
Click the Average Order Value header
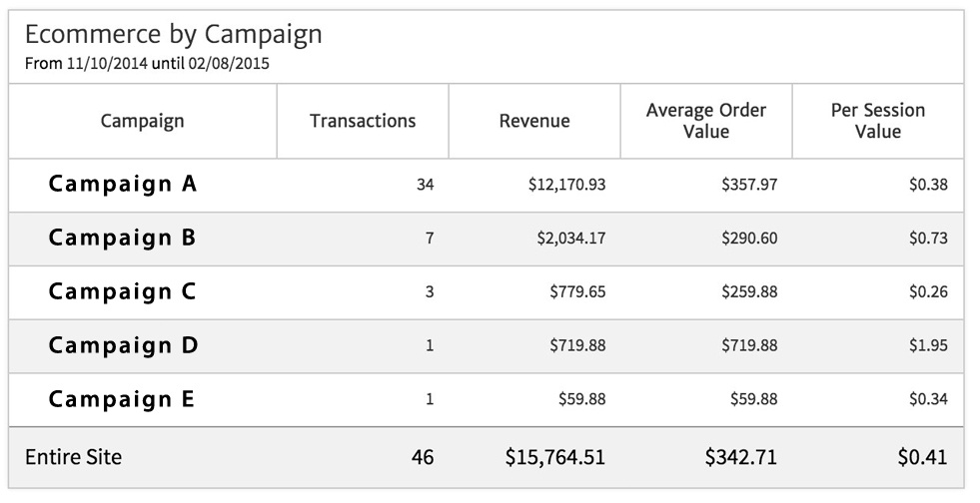706,121
